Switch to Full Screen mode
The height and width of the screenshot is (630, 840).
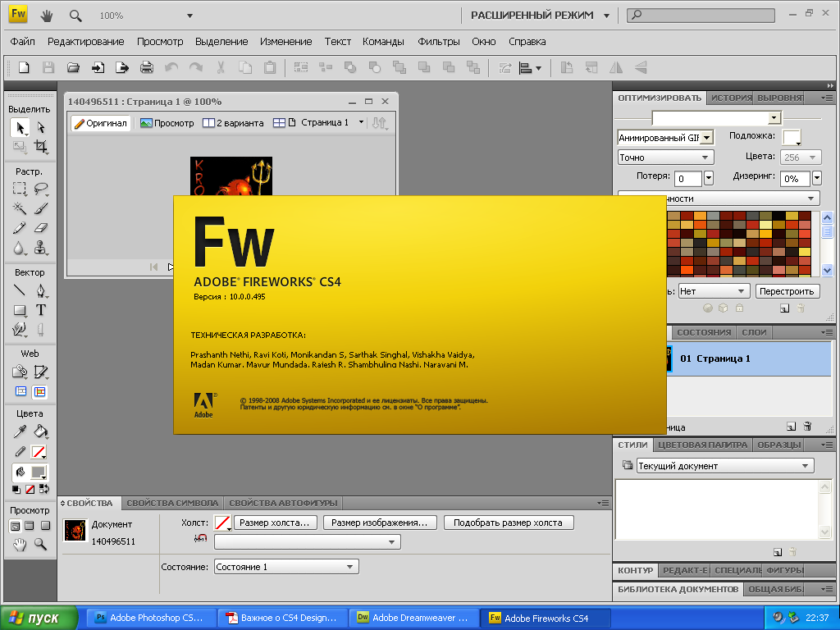[46, 526]
